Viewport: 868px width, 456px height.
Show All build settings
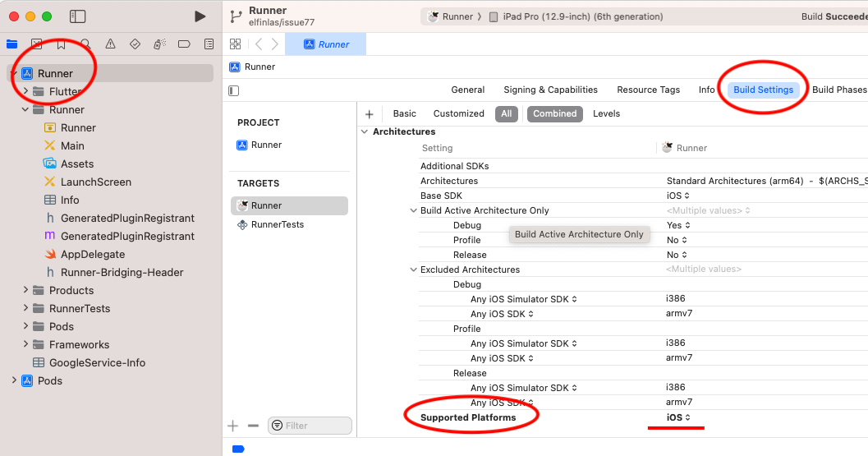507,113
